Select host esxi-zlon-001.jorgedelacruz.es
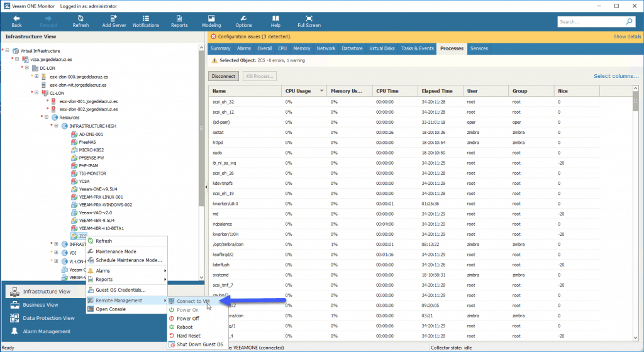The height and width of the screenshot is (352, 644). pos(88,101)
